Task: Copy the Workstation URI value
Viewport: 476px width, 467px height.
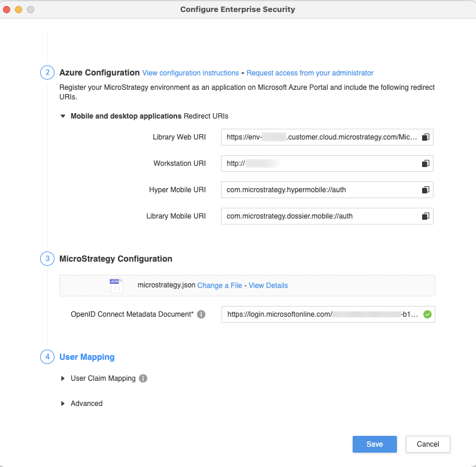Action: [x=425, y=163]
